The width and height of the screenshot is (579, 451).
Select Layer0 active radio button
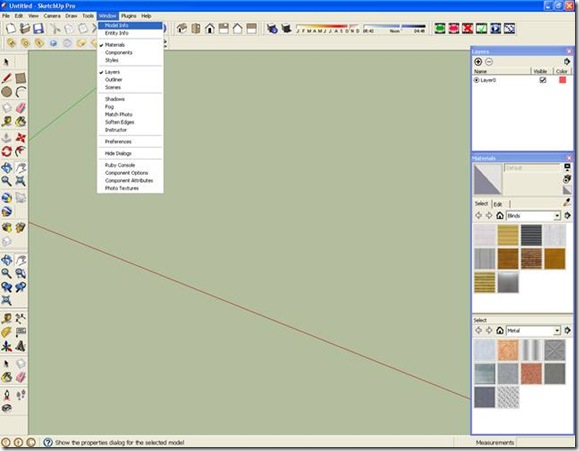pyautogui.click(x=476, y=80)
